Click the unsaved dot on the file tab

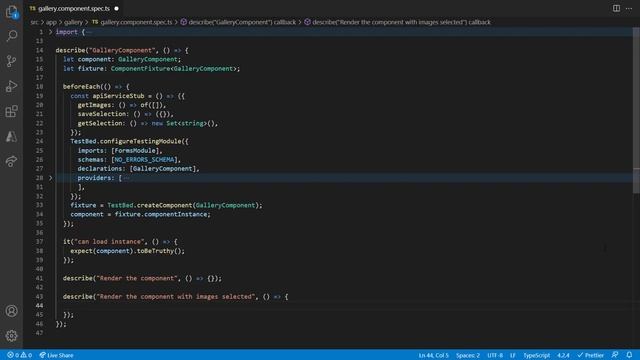[116, 8]
